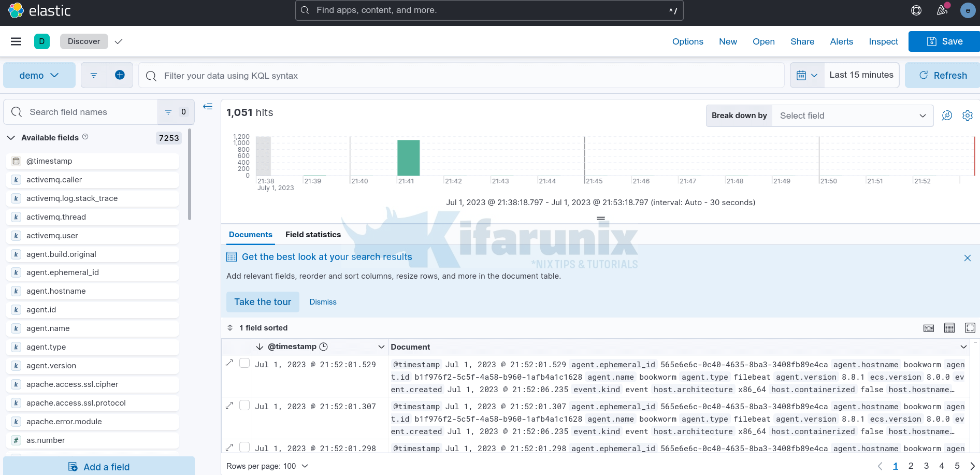
Task: Expand the 21:52:01.529 document row
Action: (229, 363)
